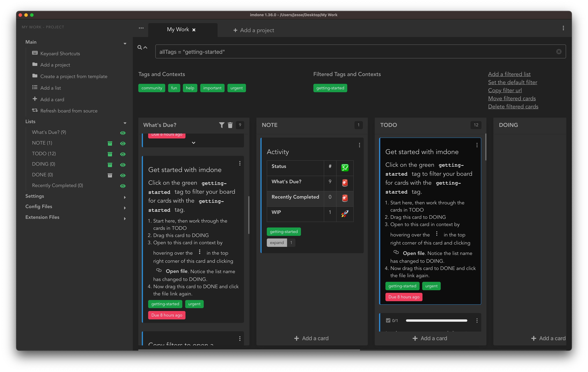Screen dimensions: 588x372
Task: Click the list icon beside Add a list
Action: click(x=35, y=87)
